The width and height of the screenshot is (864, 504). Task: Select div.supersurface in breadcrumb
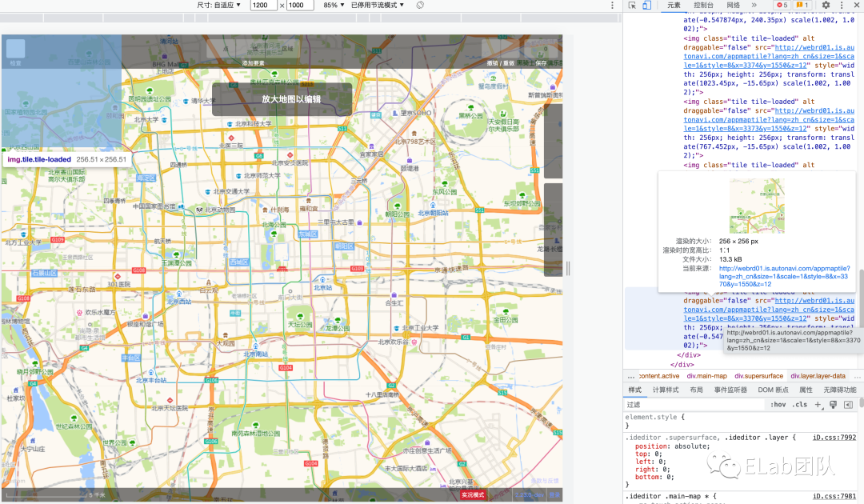point(758,376)
